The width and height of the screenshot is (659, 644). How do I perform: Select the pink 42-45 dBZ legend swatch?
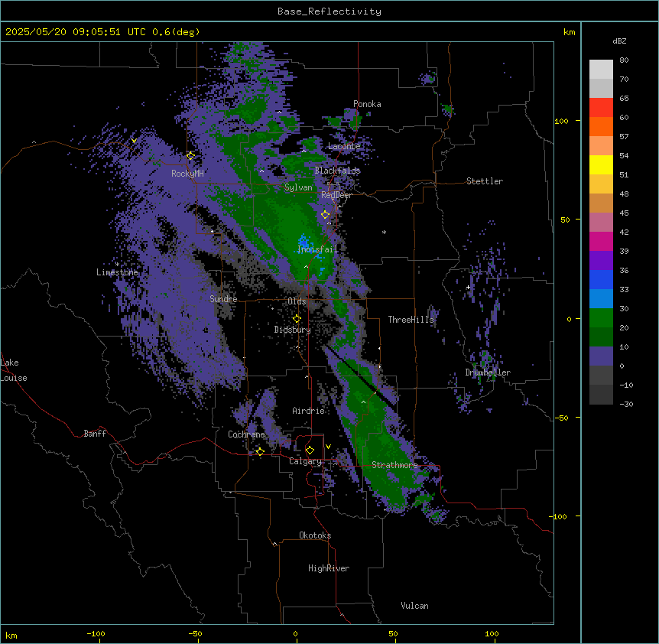point(601,222)
